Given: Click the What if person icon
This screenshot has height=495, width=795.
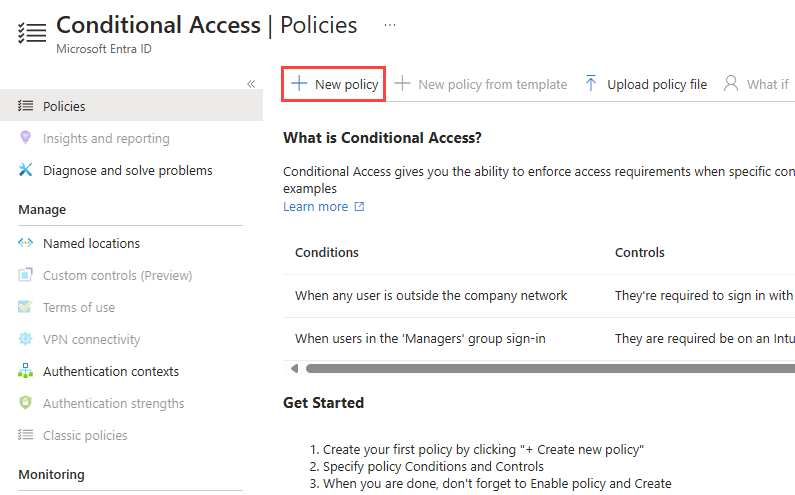Looking at the screenshot, I should [732, 84].
